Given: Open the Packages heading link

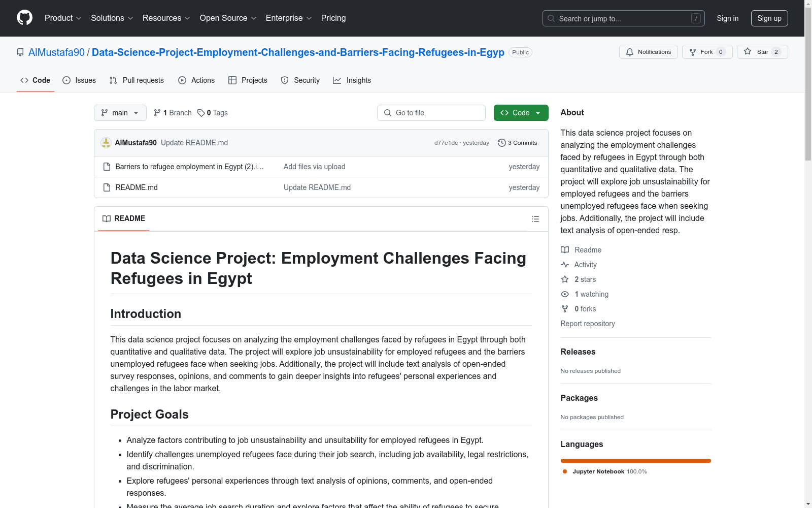Looking at the screenshot, I should (579, 398).
